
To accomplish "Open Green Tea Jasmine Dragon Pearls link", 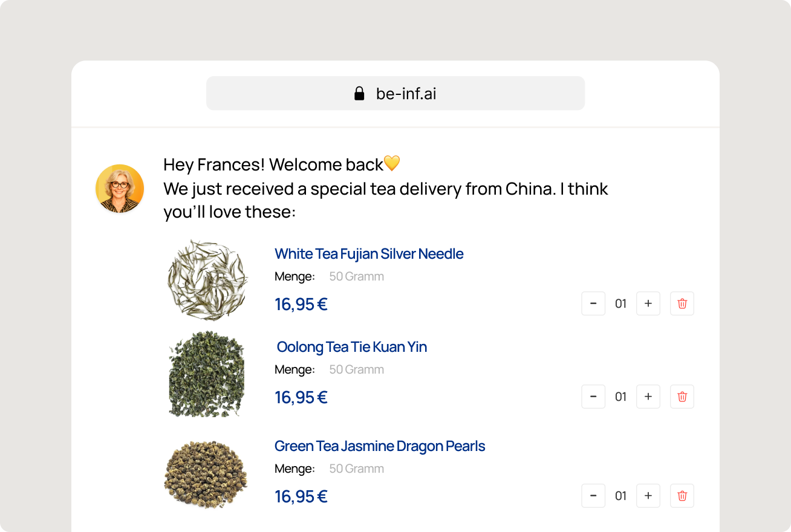I will pos(380,446).
